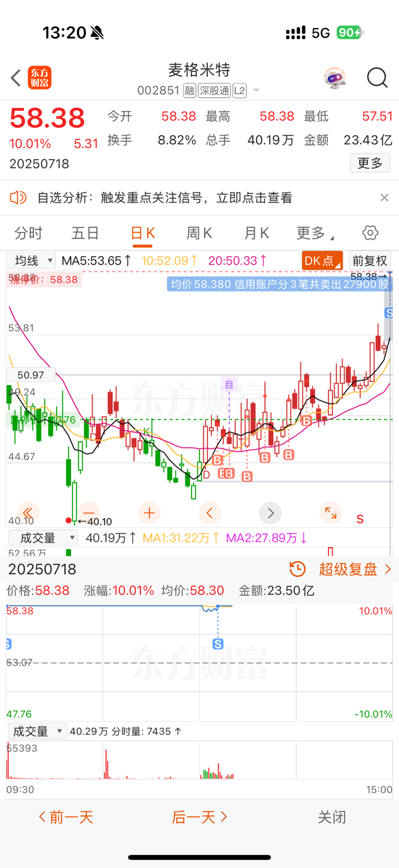Tap chevron next to 超级复盘
This screenshot has width=399, height=868.
(388, 569)
